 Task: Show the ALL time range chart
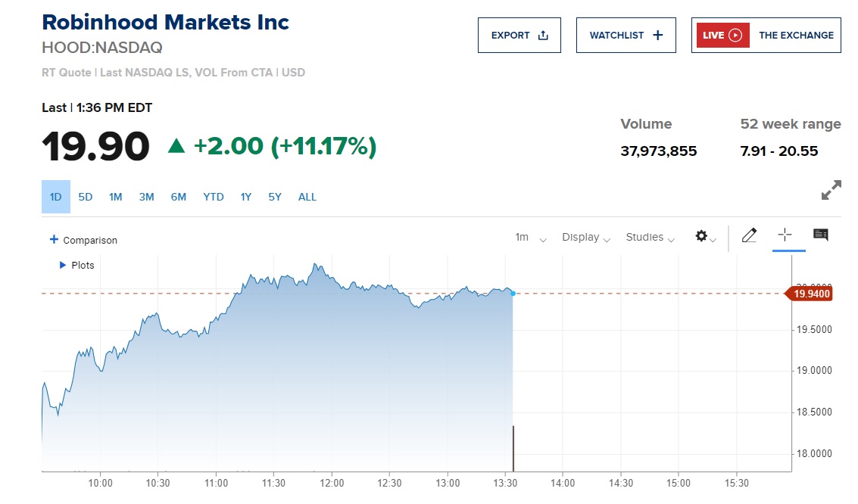(307, 197)
